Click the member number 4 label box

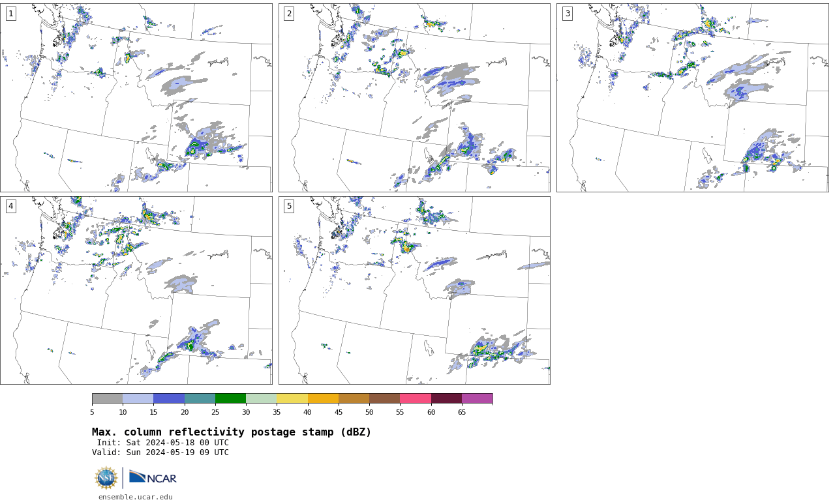11,206
